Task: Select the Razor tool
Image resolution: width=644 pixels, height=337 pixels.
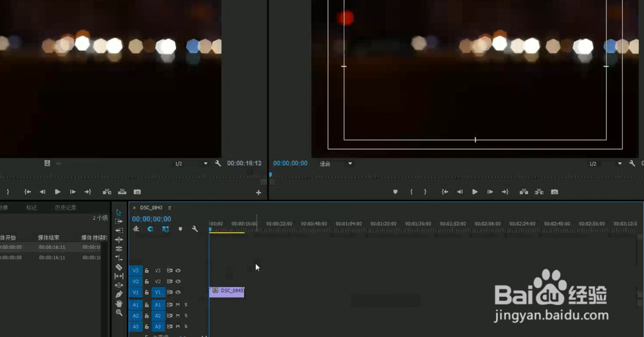Action: 118,267
